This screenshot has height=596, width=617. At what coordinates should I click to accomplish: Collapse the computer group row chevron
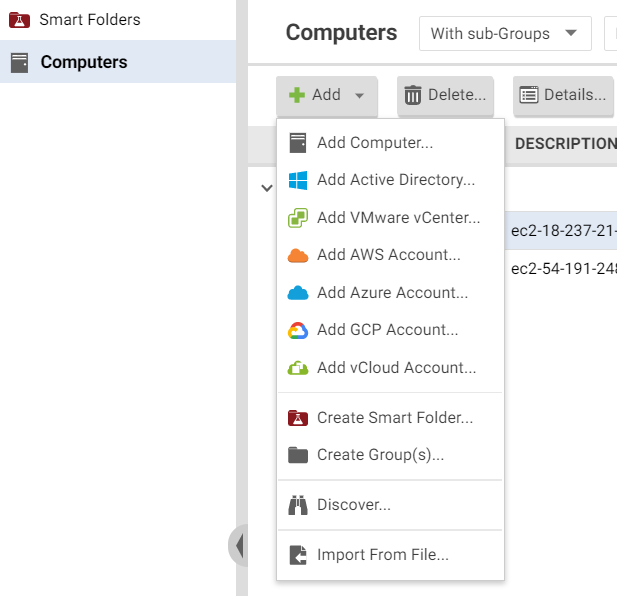click(x=266, y=187)
